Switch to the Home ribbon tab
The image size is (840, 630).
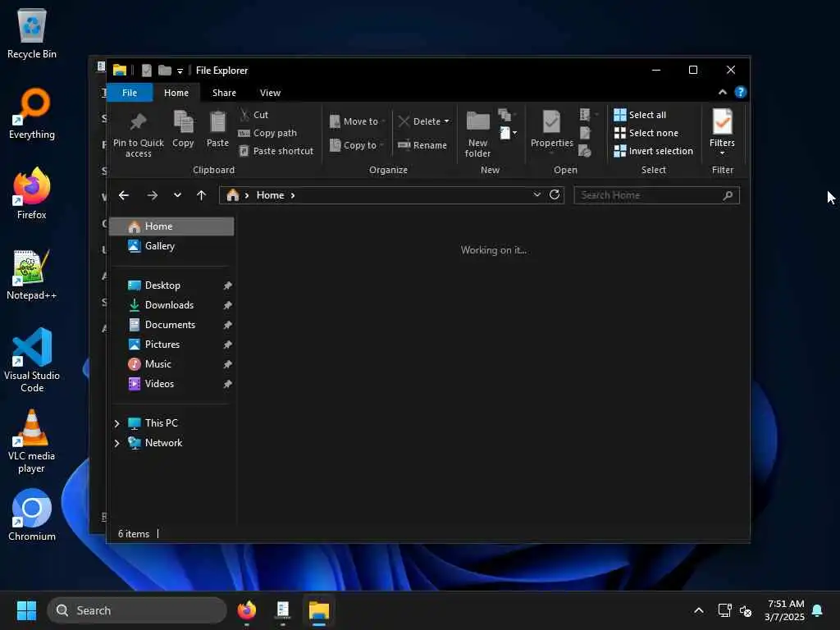[x=176, y=93]
